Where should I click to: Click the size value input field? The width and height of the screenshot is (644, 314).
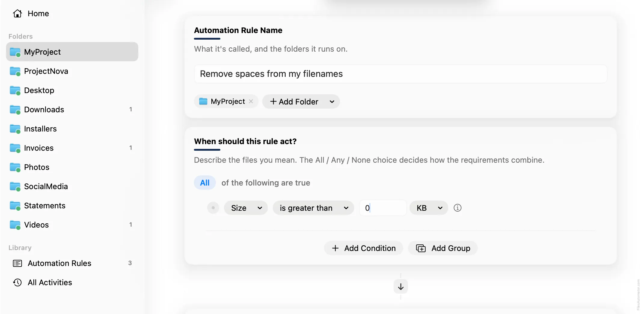(x=383, y=208)
